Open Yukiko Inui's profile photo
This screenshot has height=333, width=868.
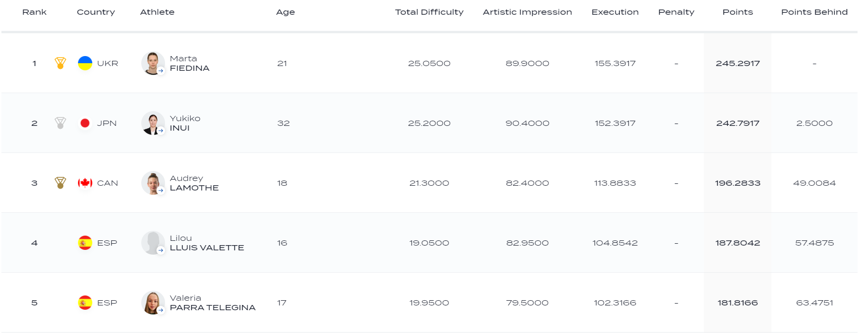(x=153, y=123)
